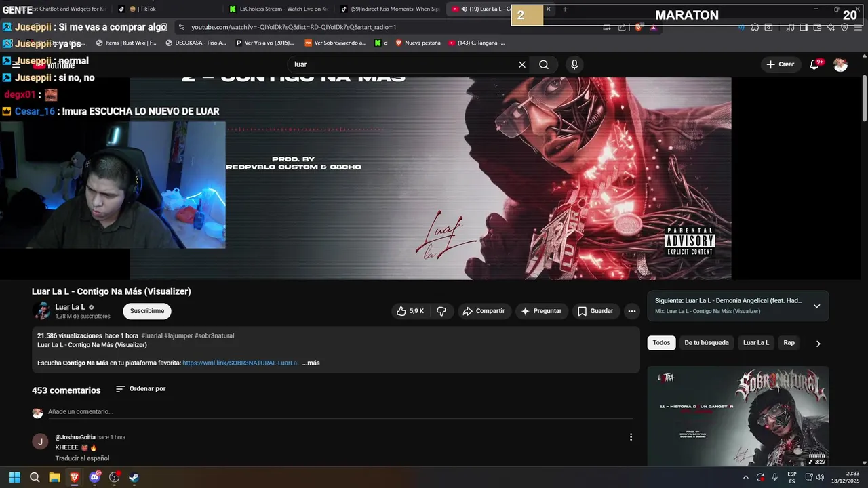Open the browser extensions puzzle icon
The image size is (868, 488).
click(755, 27)
